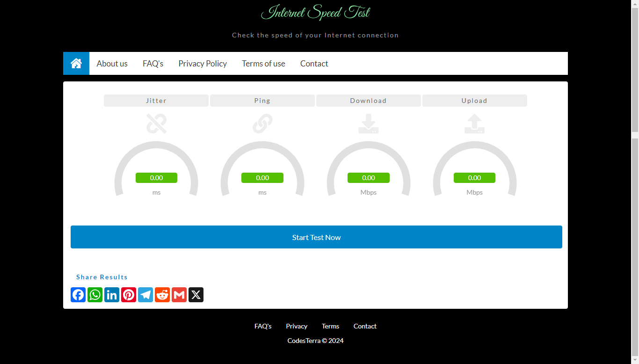This screenshot has width=639, height=364.
Task: Open the Privacy Policy page
Action: click(203, 63)
